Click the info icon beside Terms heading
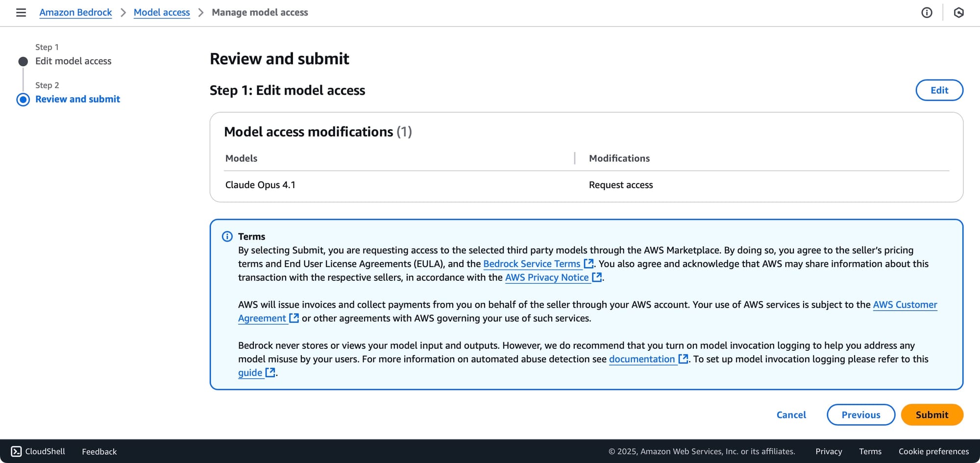The height and width of the screenshot is (463, 980). (x=227, y=237)
